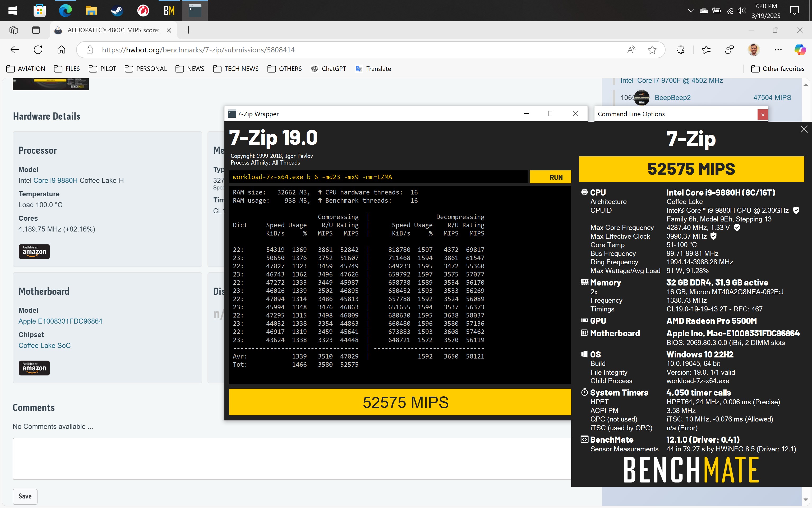Open the BenchMate taskbar icon
The width and height of the screenshot is (812, 508).
(x=169, y=10)
